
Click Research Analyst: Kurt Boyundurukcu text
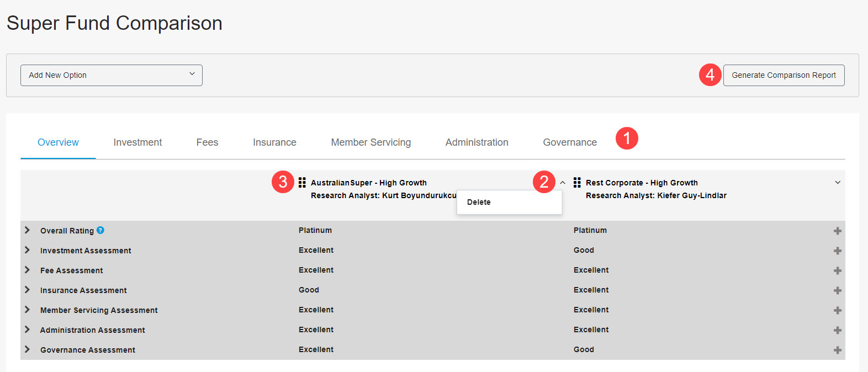[384, 195]
